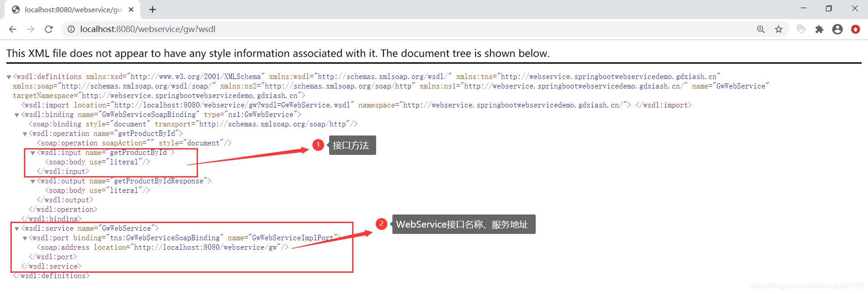
Task: Click the closing </wsdl:definitions> tag
Action: point(51,276)
